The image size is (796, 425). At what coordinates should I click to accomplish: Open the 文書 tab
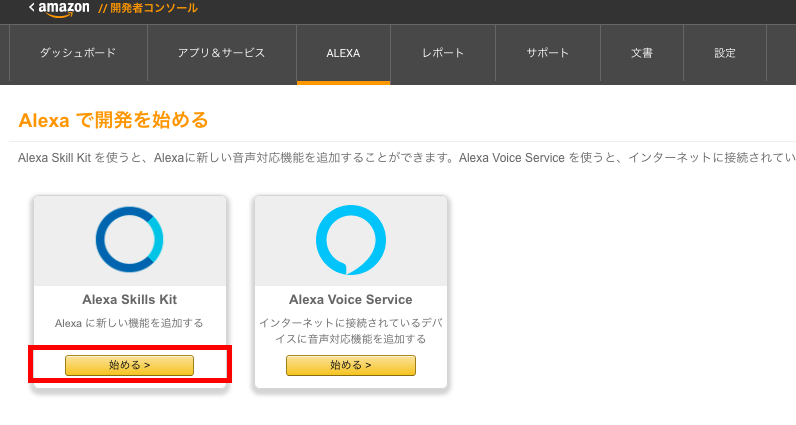coord(642,53)
